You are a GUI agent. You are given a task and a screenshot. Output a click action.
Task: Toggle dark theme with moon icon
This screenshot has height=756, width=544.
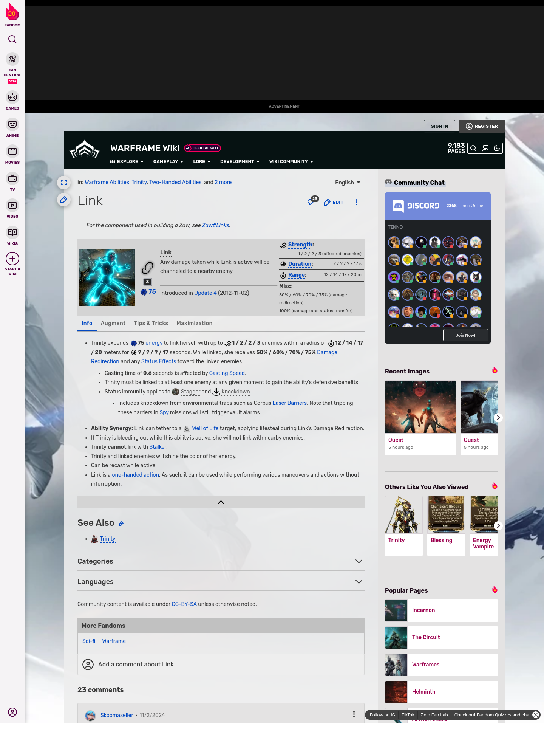tap(497, 148)
